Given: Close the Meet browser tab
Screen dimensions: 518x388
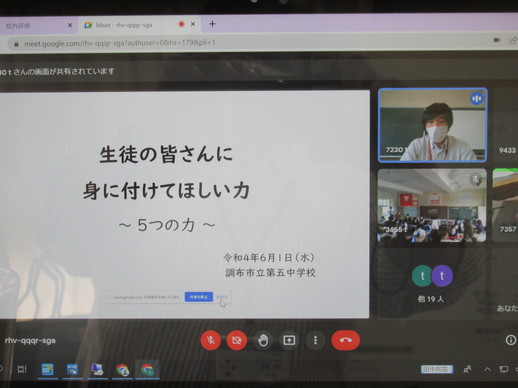Looking at the screenshot, I should coord(193,24).
